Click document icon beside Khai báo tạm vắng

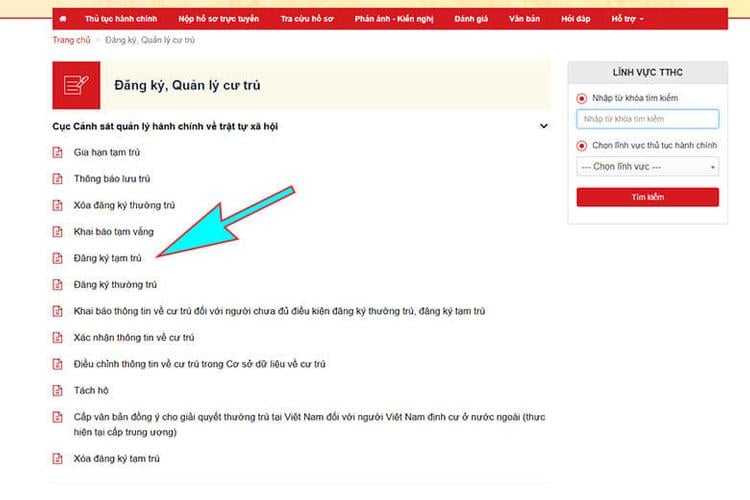(x=57, y=232)
